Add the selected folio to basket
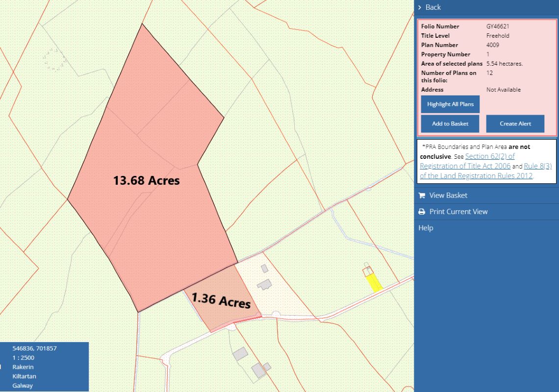 450,124
